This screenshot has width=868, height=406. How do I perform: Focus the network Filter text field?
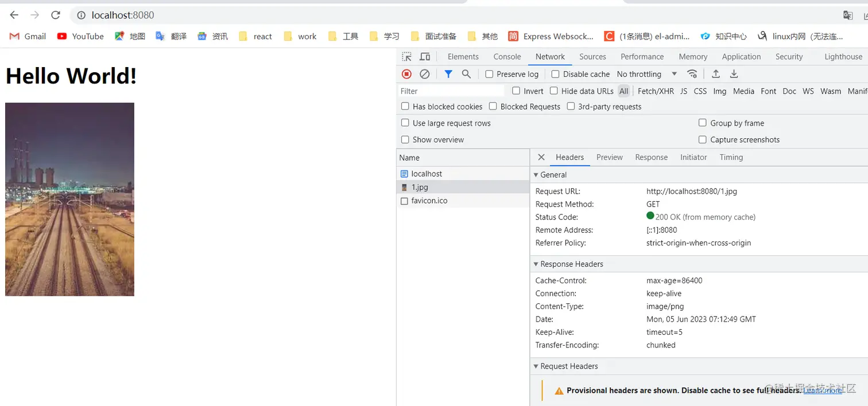click(451, 91)
